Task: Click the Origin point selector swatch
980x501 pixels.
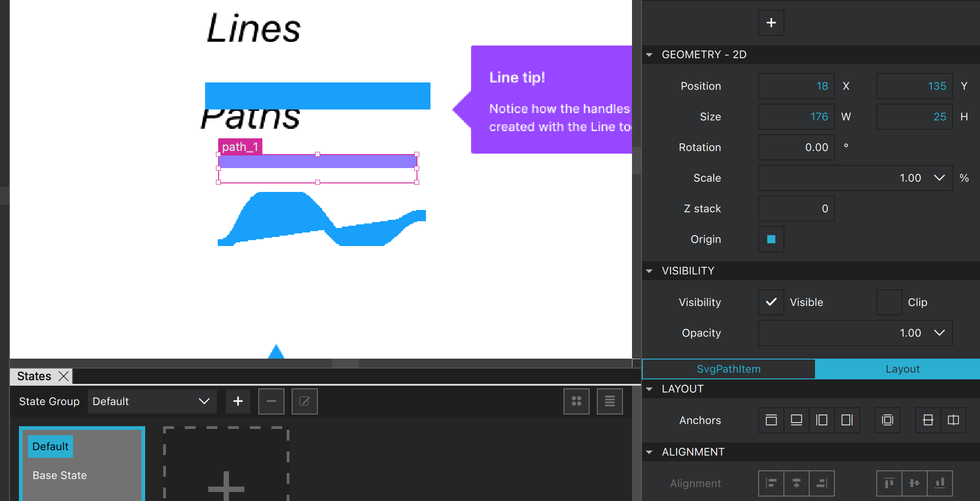Action: coord(771,239)
